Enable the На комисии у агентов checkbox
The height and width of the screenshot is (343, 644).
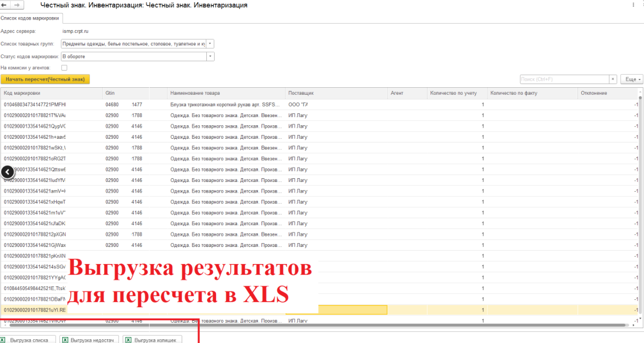[x=64, y=67]
